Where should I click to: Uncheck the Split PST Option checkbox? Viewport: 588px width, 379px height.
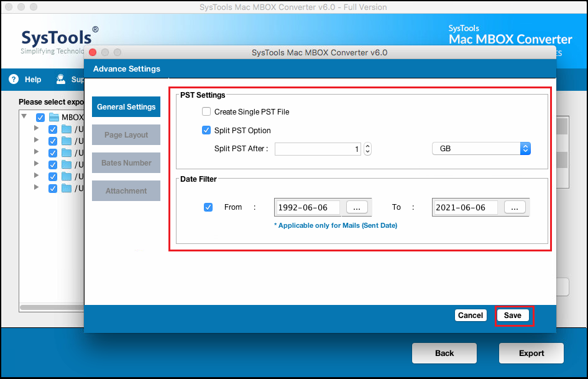coord(206,130)
